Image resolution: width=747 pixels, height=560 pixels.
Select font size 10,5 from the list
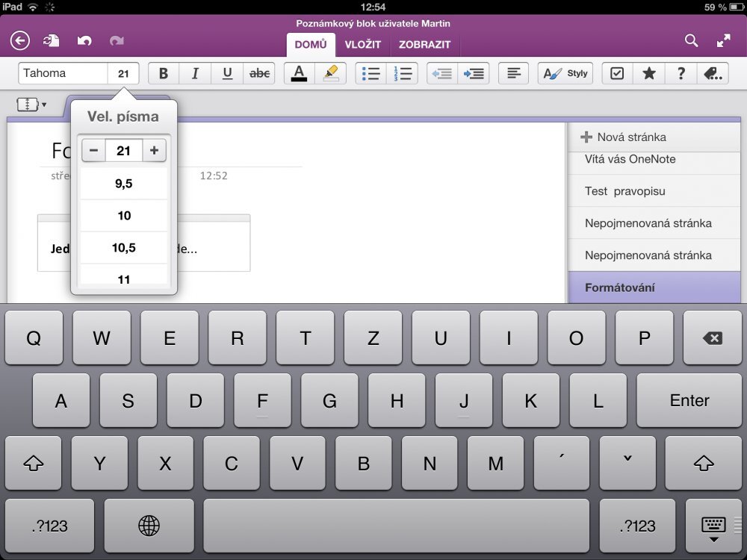click(123, 247)
